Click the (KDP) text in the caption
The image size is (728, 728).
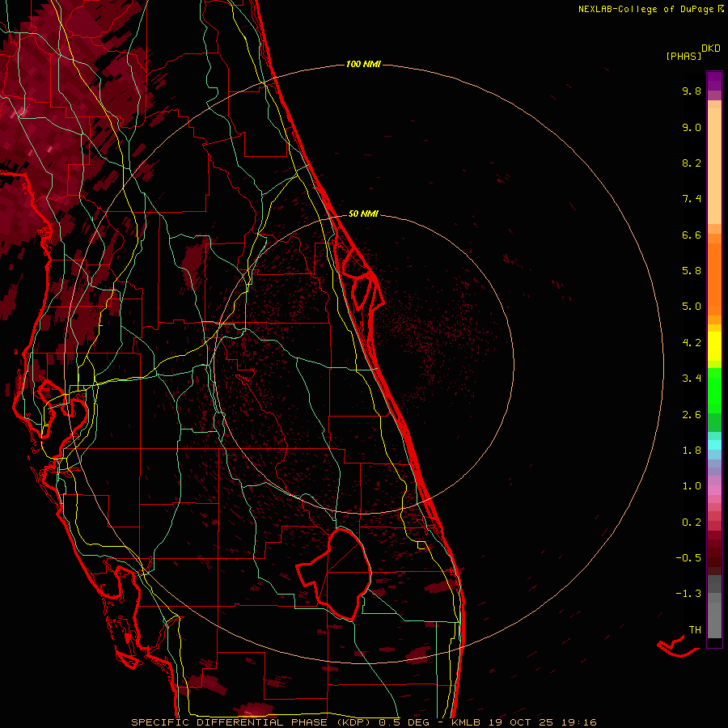pos(353,722)
